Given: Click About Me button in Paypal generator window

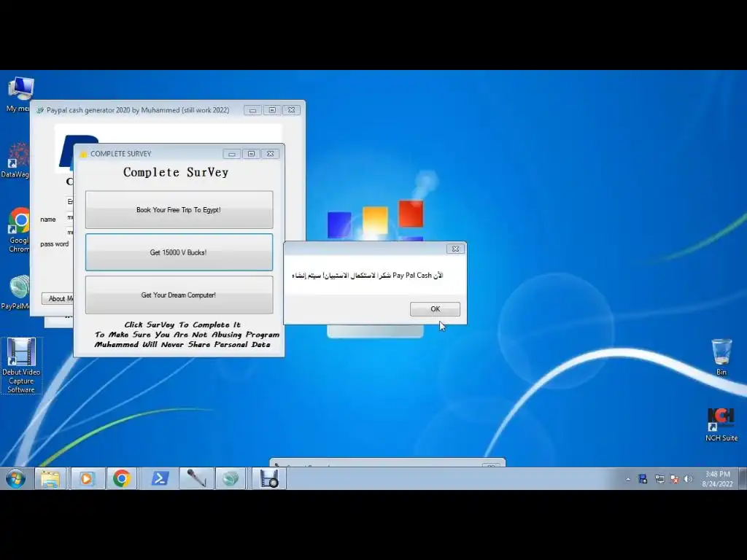Looking at the screenshot, I should click(58, 298).
